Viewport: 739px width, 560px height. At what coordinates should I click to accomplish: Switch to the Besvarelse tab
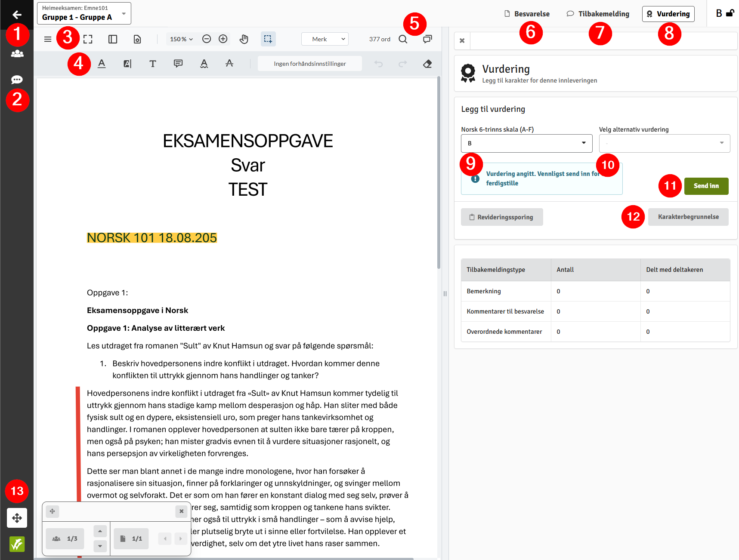[527, 14]
